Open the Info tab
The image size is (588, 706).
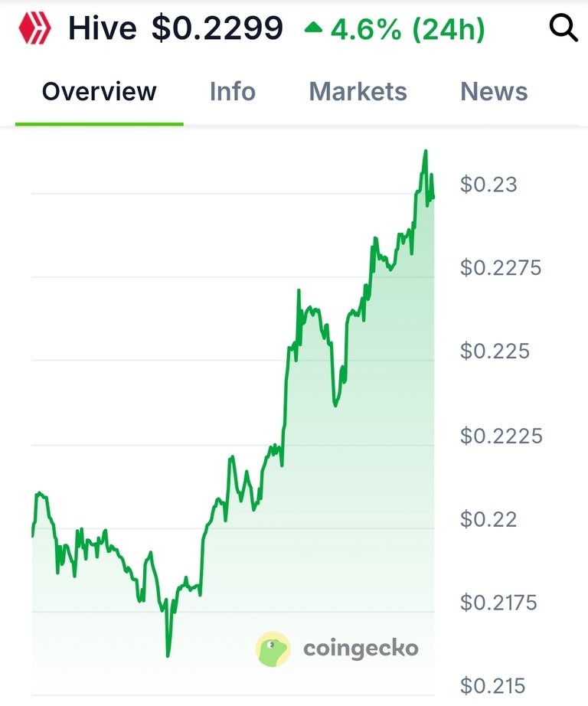click(232, 91)
